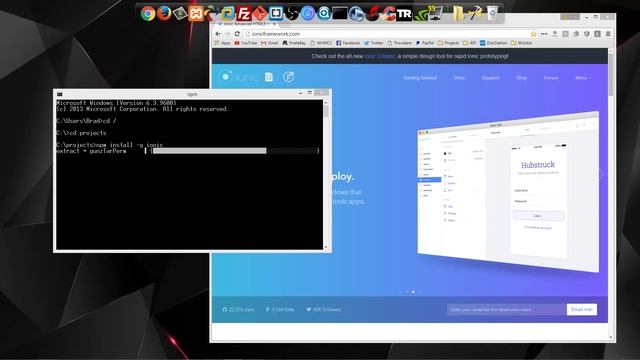This screenshot has width=640, height=360.
Task: Select the third carousel dot
Action: (x=413, y=292)
